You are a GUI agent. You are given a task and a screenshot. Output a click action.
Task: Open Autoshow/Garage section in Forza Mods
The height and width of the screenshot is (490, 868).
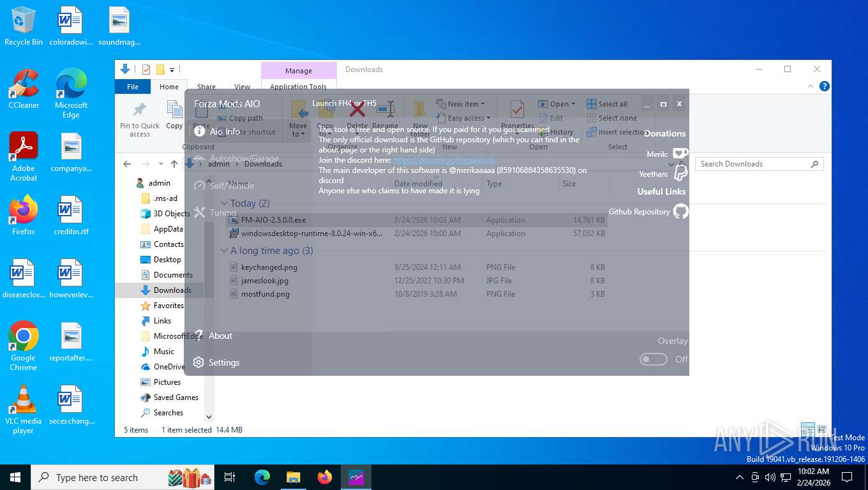coord(236,158)
